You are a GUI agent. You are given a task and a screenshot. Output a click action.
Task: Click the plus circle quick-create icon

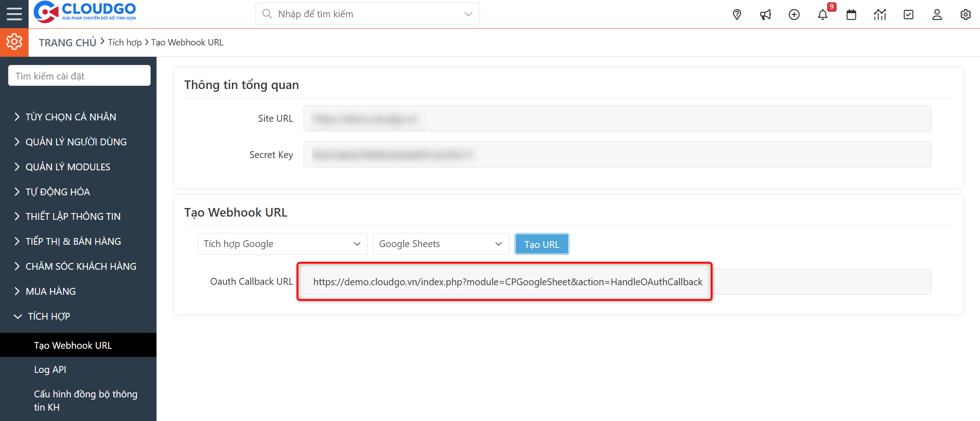point(794,14)
